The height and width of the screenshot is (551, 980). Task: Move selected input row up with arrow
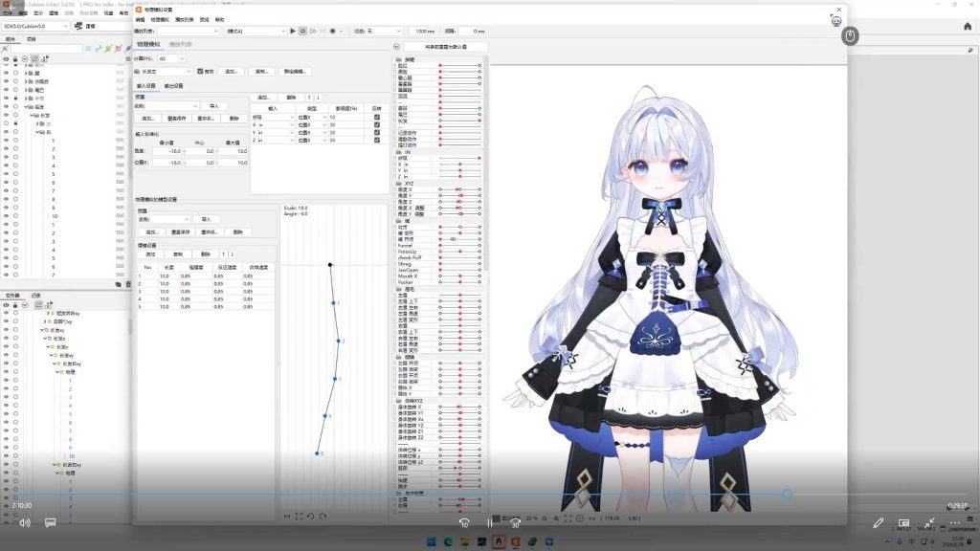[309, 98]
